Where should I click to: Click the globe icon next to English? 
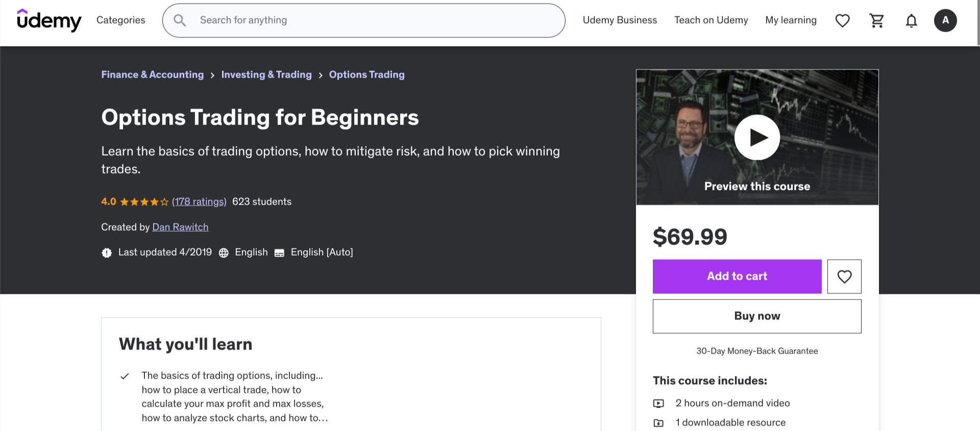(x=224, y=252)
